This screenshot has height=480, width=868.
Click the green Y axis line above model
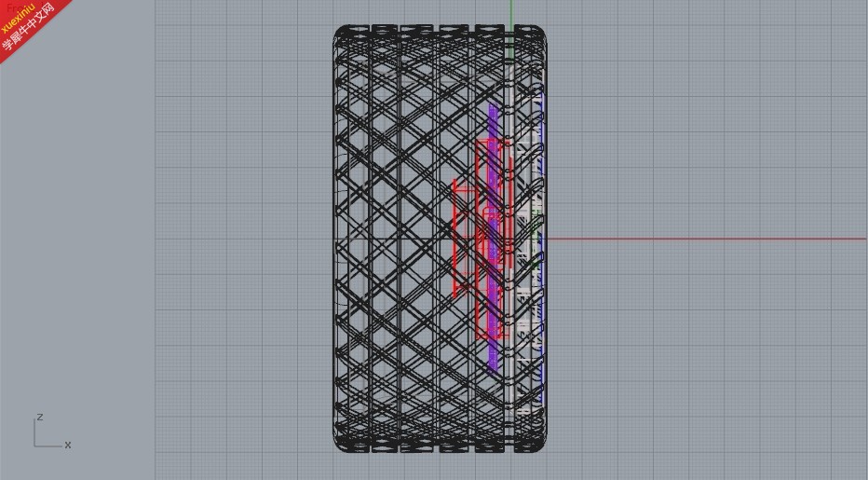512,12
